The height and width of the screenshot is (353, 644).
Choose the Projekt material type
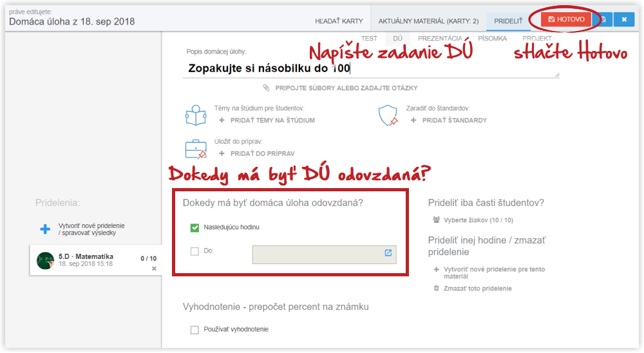[537, 38]
